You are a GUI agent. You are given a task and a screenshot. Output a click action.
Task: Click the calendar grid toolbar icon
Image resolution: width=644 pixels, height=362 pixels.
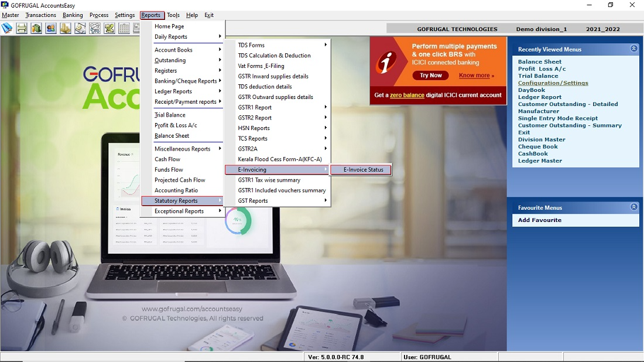point(124,28)
